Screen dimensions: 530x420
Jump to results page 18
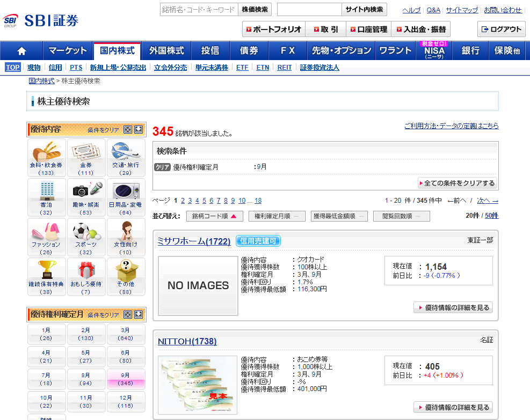pyautogui.click(x=258, y=201)
